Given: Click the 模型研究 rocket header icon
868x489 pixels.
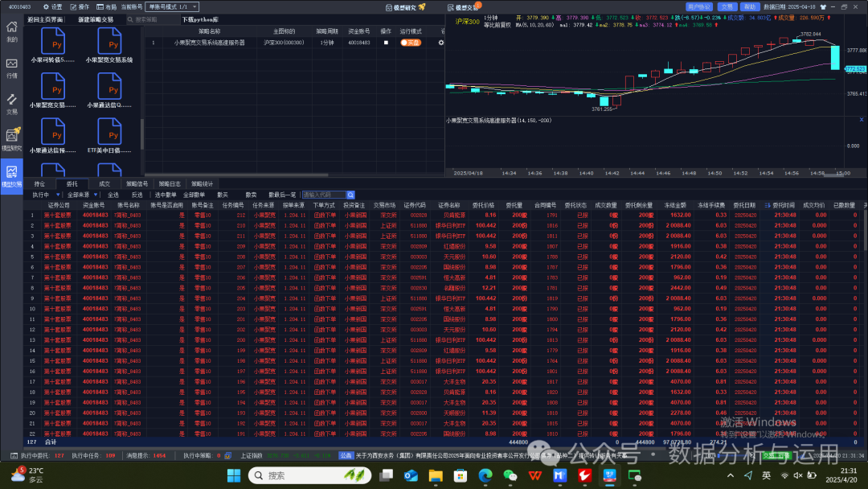Looking at the screenshot, I should 406,7.
